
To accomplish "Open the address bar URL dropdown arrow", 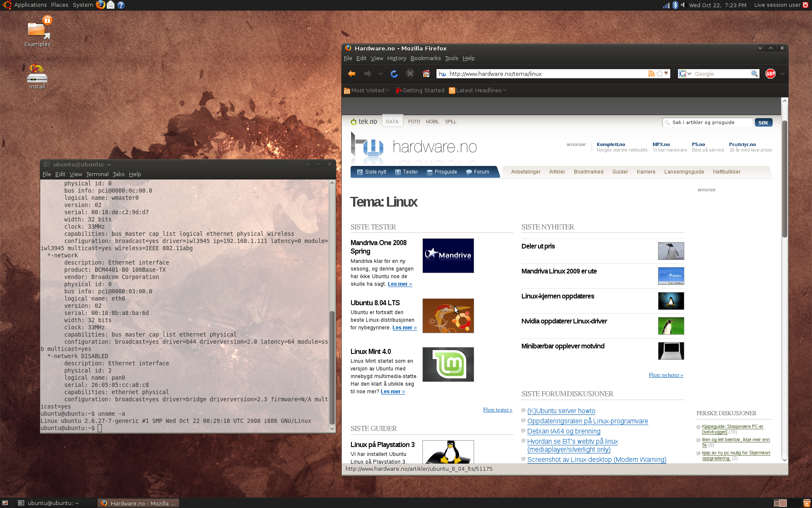I will (x=667, y=74).
